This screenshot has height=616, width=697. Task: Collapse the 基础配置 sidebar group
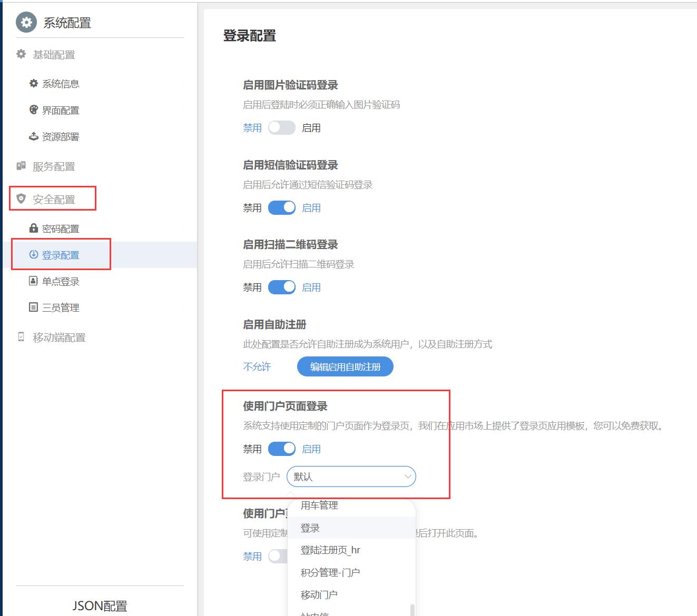[x=54, y=55]
